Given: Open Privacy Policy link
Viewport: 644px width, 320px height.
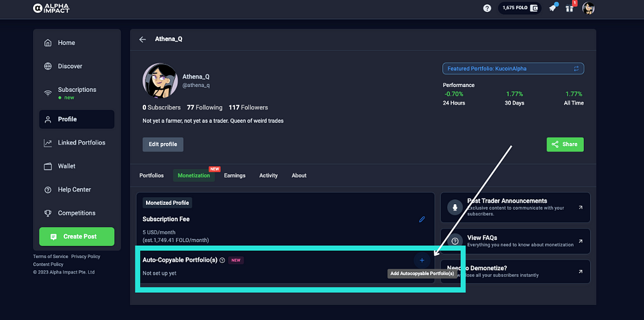Looking at the screenshot, I should point(85,256).
